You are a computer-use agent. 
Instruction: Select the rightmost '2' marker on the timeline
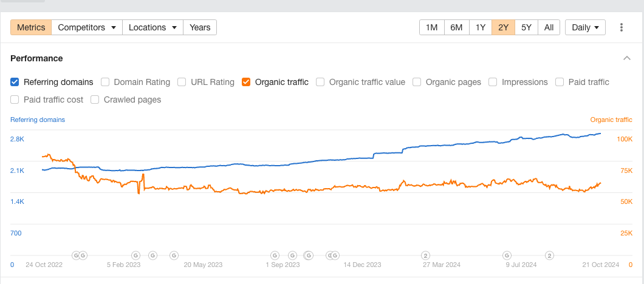point(550,255)
